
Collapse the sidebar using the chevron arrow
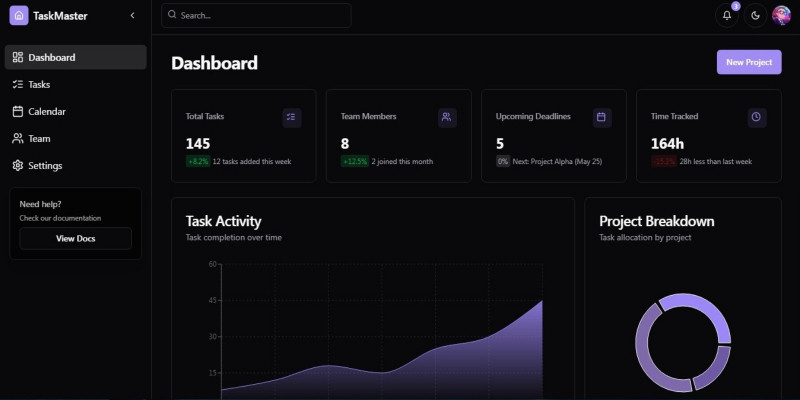click(x=133, y=16)
